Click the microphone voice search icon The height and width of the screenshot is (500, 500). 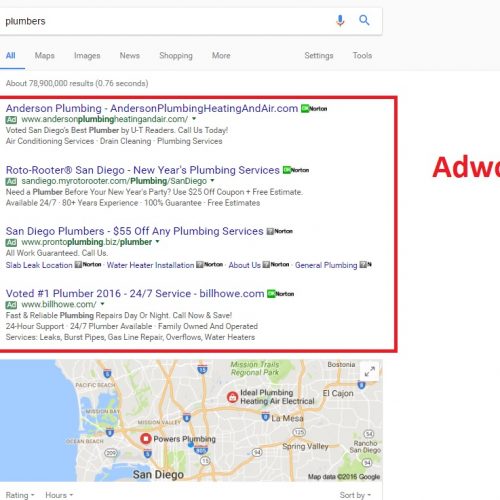point(340,21)
